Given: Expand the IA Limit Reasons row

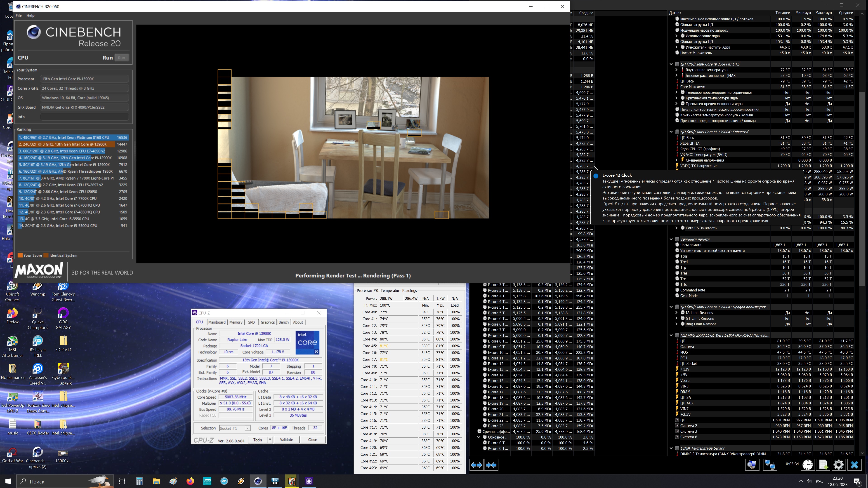Looking at the screenshot, I should click(676, 312).
